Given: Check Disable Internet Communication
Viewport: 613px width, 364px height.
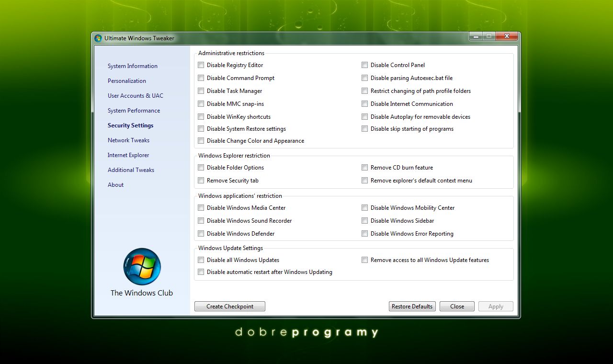Looking at the screenshot, I should (365, 104).
